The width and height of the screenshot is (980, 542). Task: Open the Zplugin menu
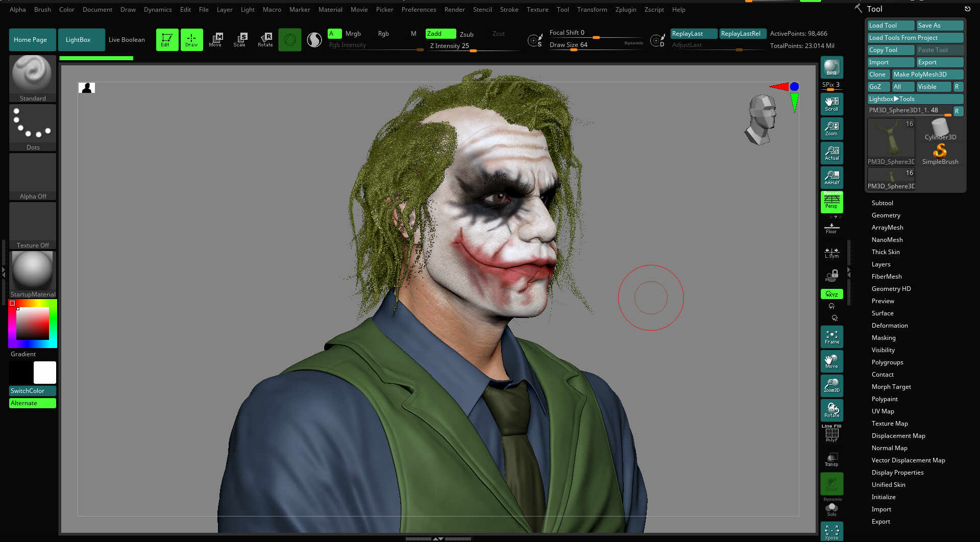coord(625,9)
